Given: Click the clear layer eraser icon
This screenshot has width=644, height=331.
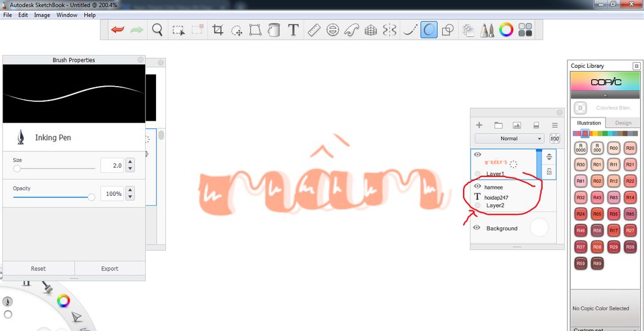Looking at the screenshot, I should [536, 125].
